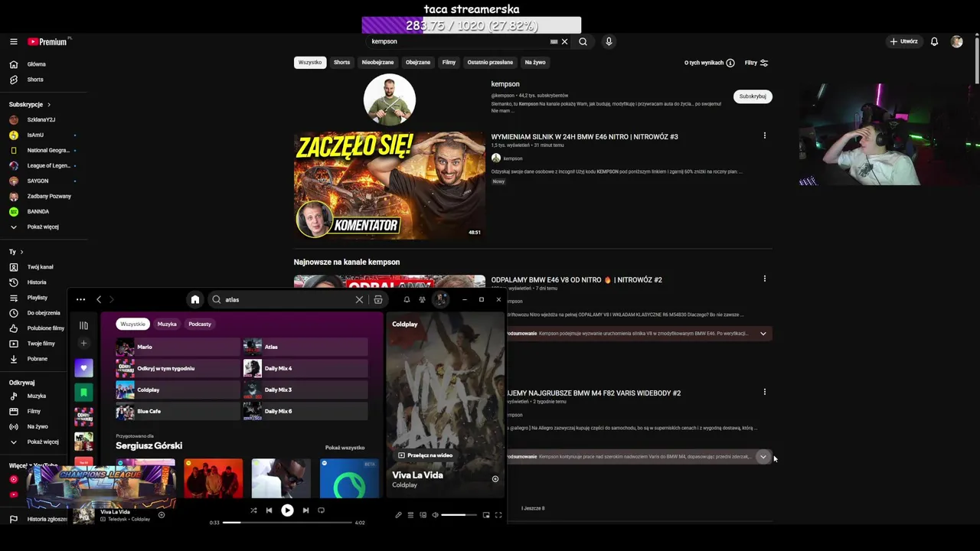Expand the BMW M4 F82 summary chevron
The width and height of the screenshot is (980, 551).
click(x=763, y=457)
